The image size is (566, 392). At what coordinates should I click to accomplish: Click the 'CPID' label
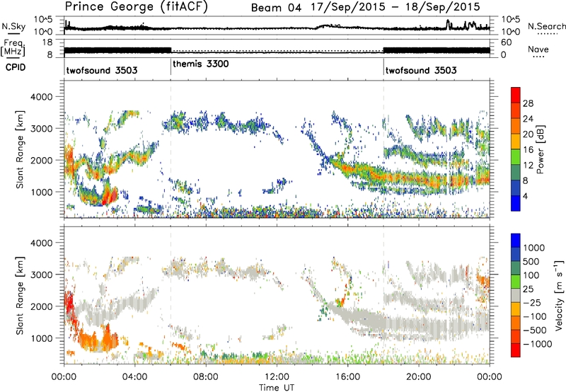[16, 67]
